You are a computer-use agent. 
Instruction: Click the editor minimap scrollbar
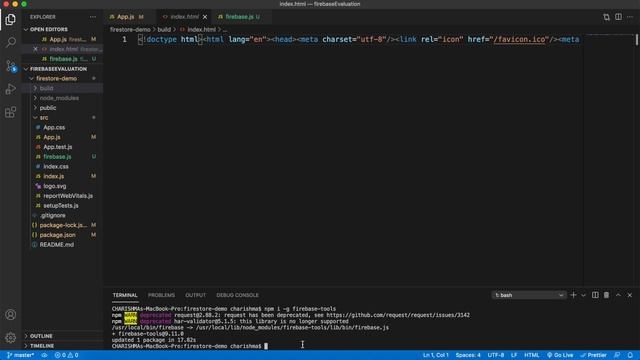[637, 40]
